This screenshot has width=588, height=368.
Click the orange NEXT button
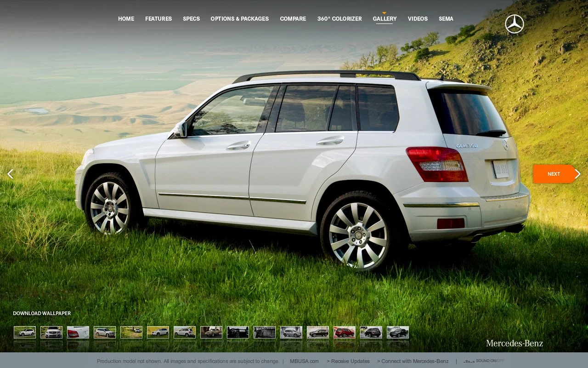554,174
